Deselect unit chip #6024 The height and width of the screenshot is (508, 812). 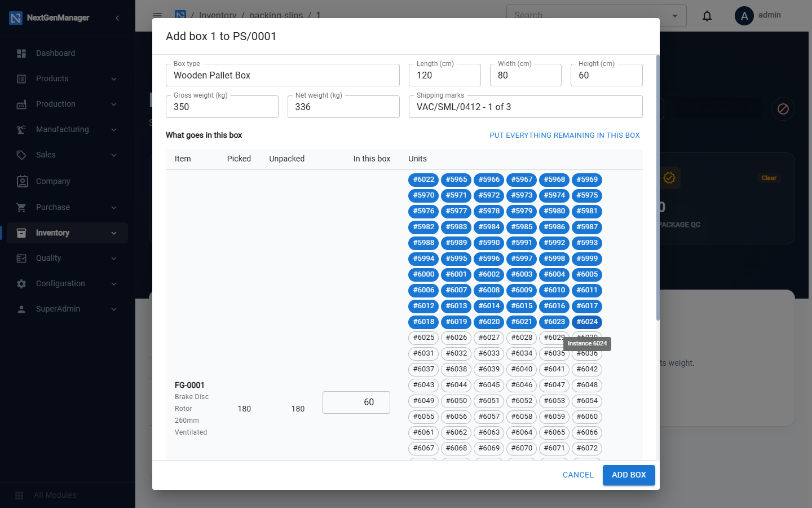click(x=587, y=322)
